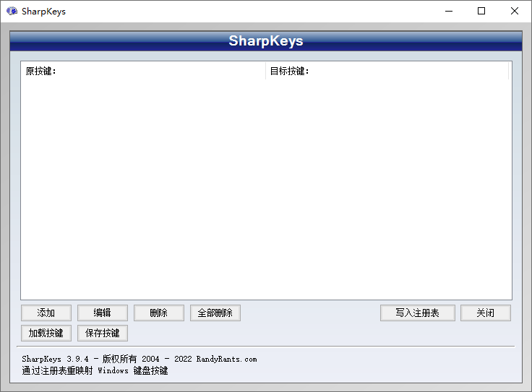Click the SharpKeys app icon in title bar

12,11
